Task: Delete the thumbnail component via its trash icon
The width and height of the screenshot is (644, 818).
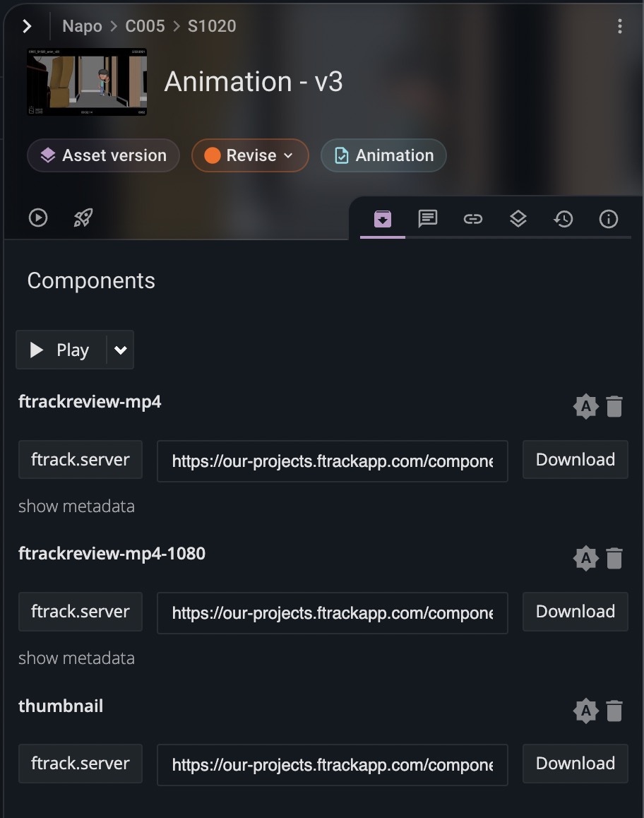Action: pyautogui.click(x=614, y=711)
